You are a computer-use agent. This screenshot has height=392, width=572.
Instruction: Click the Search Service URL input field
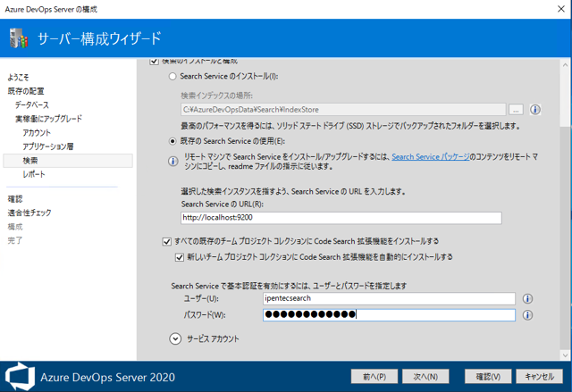(x=341, y=218)
